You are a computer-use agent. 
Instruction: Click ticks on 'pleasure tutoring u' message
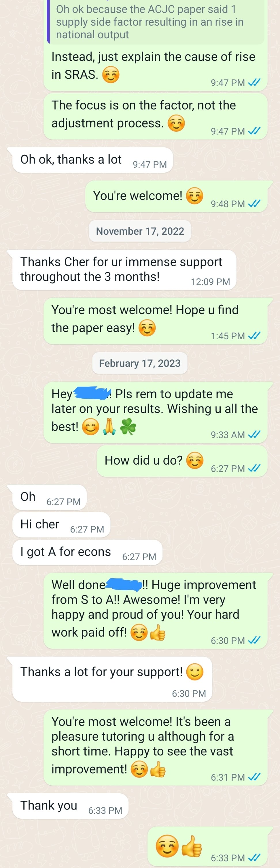(254, 777)
